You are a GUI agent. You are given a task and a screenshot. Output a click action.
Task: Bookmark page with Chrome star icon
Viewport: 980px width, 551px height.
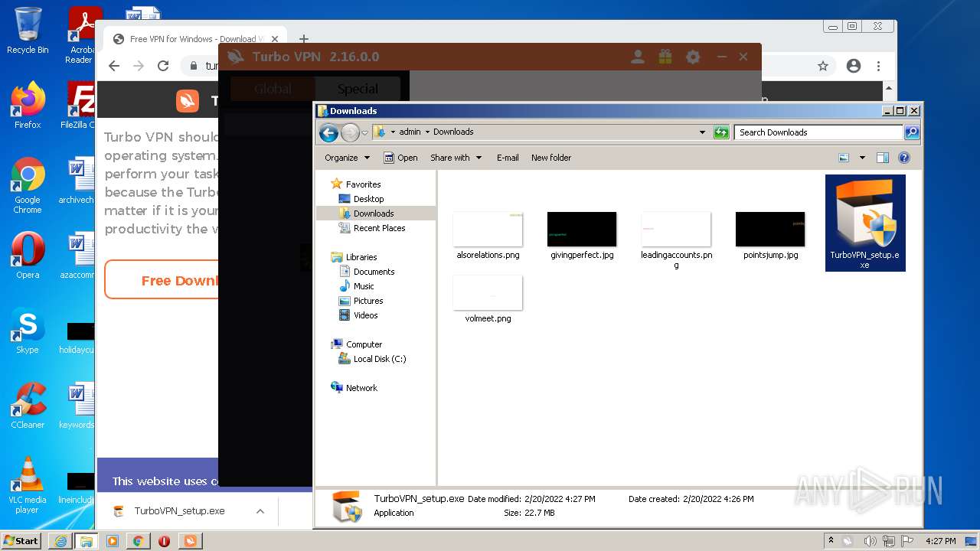tap(823, 66)
